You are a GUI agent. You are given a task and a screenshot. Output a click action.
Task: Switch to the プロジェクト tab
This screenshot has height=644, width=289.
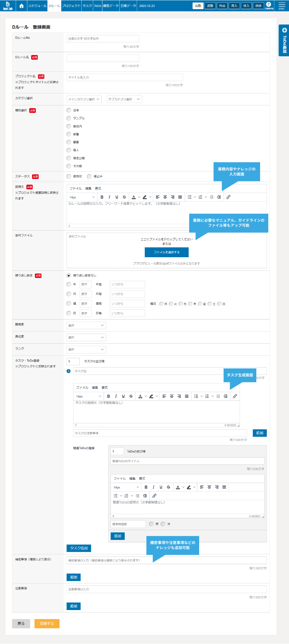pyautogui.click(x=71, y=6)
